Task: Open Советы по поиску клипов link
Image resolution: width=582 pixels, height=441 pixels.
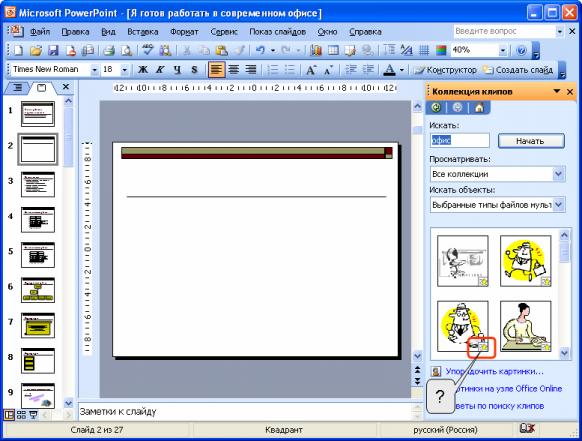Action: (499, 406)
